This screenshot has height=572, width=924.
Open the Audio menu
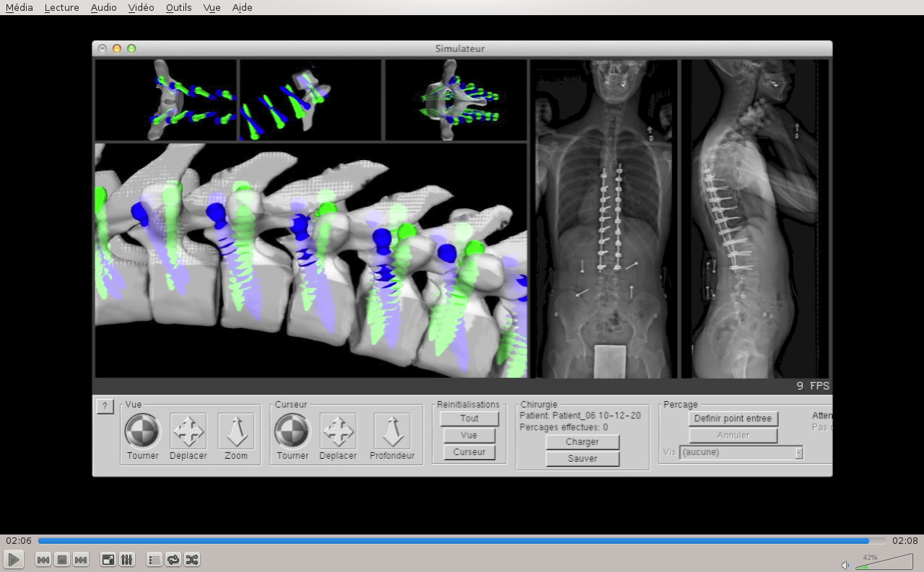104,7
